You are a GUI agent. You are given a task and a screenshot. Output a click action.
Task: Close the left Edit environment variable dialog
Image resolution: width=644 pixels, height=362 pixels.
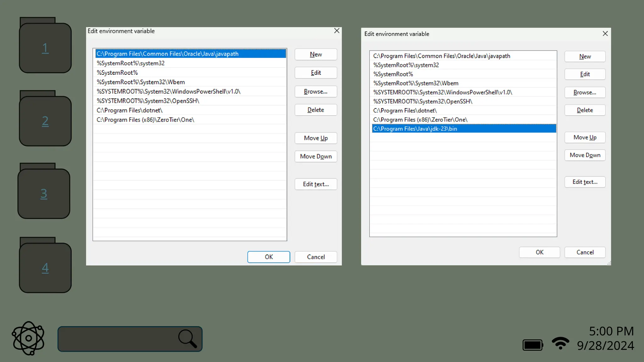[336, 31]
